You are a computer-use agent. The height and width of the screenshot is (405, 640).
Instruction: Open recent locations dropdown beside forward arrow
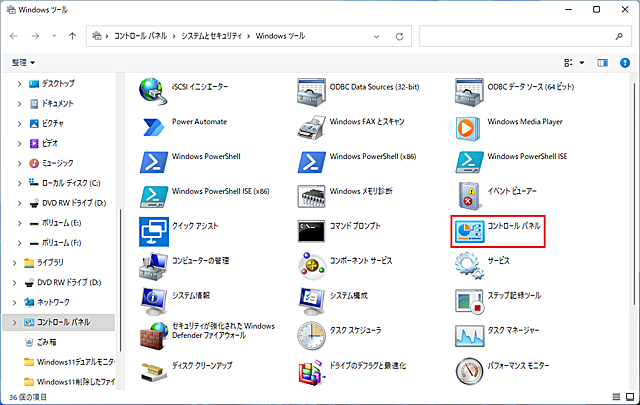[x=54, y=36]
